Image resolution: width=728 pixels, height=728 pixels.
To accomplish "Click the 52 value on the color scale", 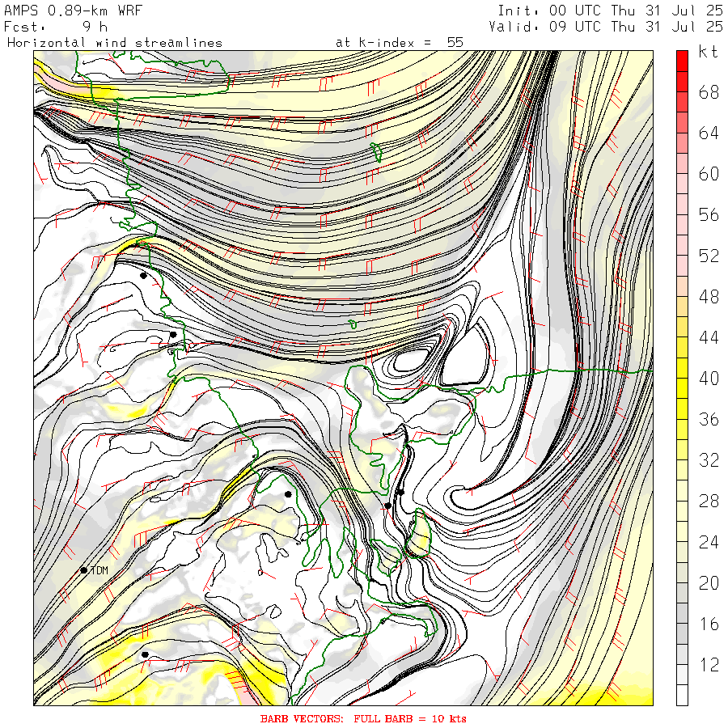I will point(709,256).
